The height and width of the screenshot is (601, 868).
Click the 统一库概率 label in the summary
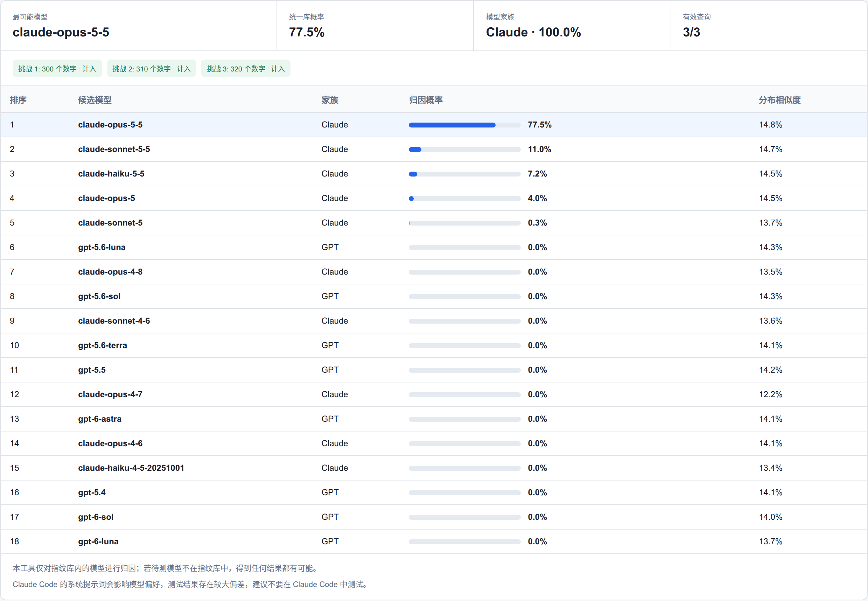tap(306, 17)
